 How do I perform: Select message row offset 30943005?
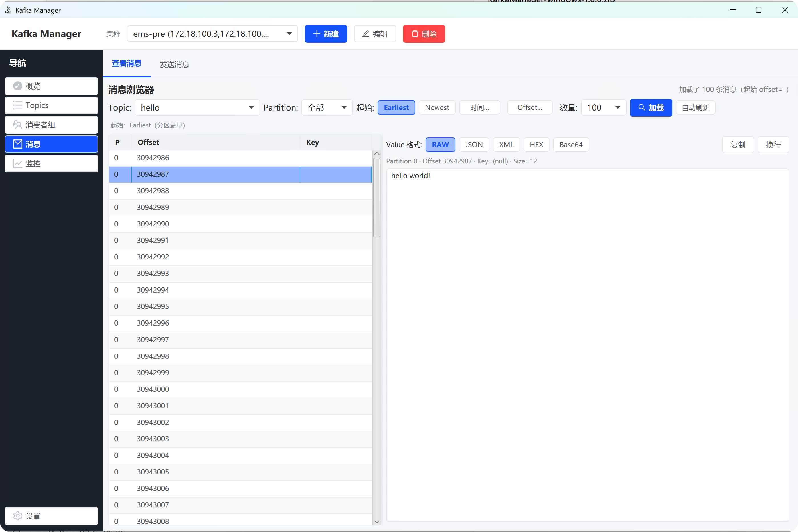tap(240, 472)
